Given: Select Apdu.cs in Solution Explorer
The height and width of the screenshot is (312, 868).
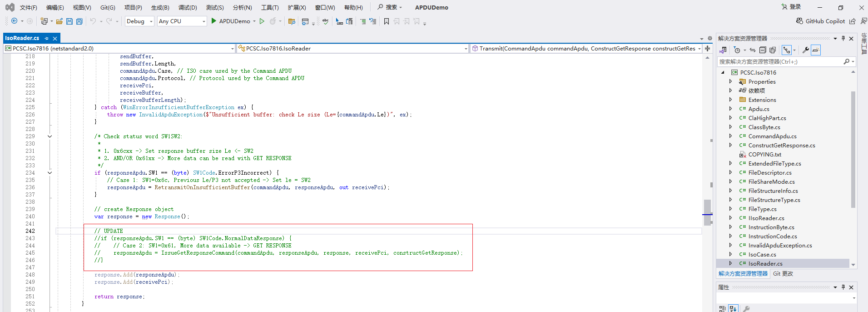Looking at the screenshot, I should (x=759, y=109).
